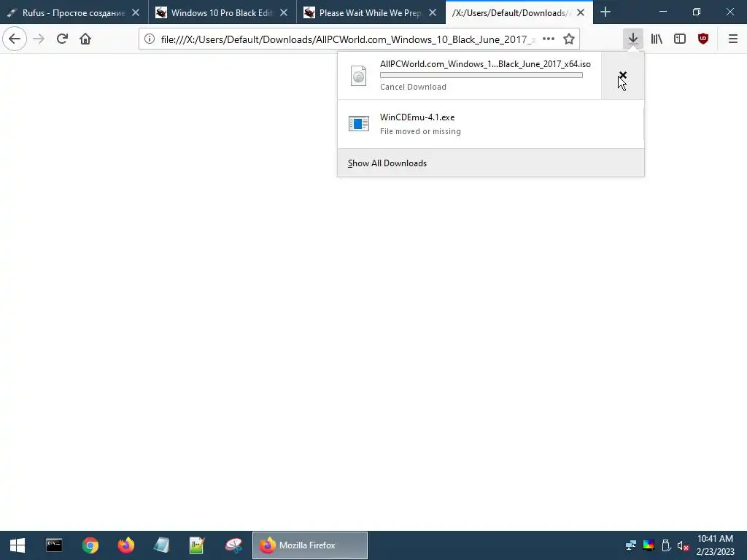Minimize the Firefox window
Screen dimensions: 747x560
point(663,12)
